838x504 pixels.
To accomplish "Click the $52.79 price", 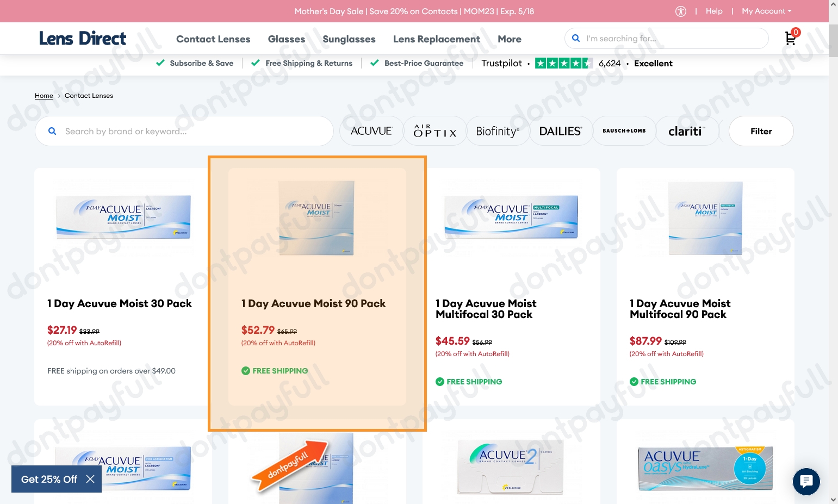I will tap(258, 330).
